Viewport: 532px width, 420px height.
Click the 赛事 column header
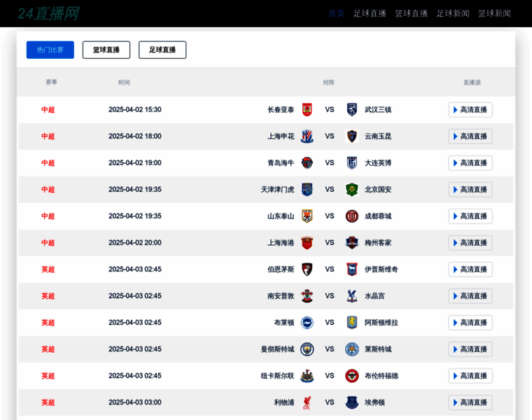52,82
